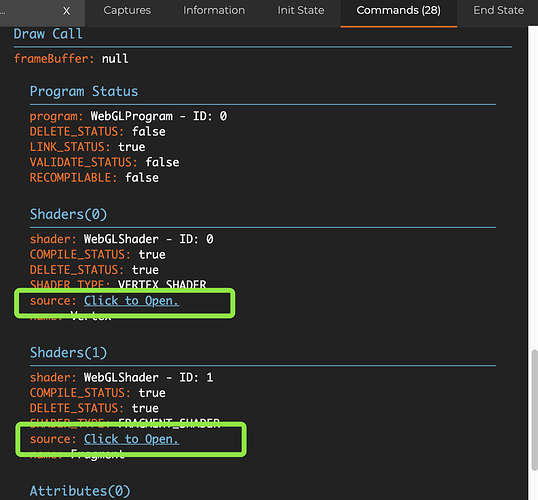Open the End State tab
The height and width of the screenshot is (500, 538).
tap(499, 11)
